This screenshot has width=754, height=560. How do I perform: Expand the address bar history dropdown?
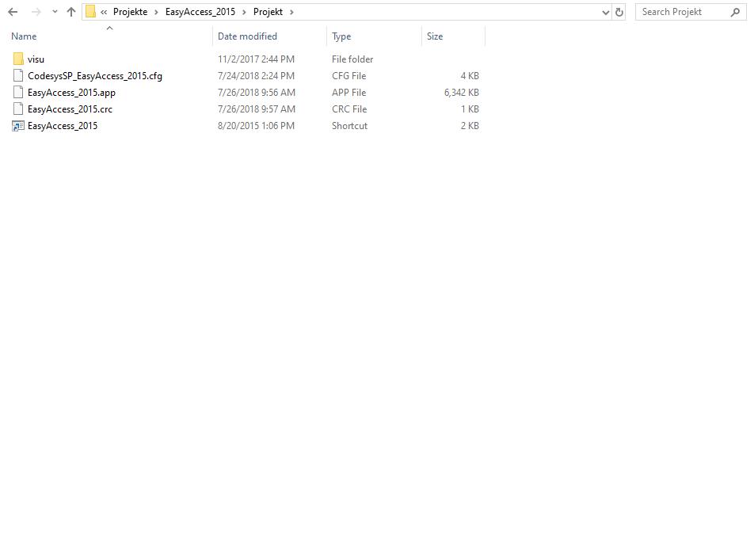[x=606, y=11]
